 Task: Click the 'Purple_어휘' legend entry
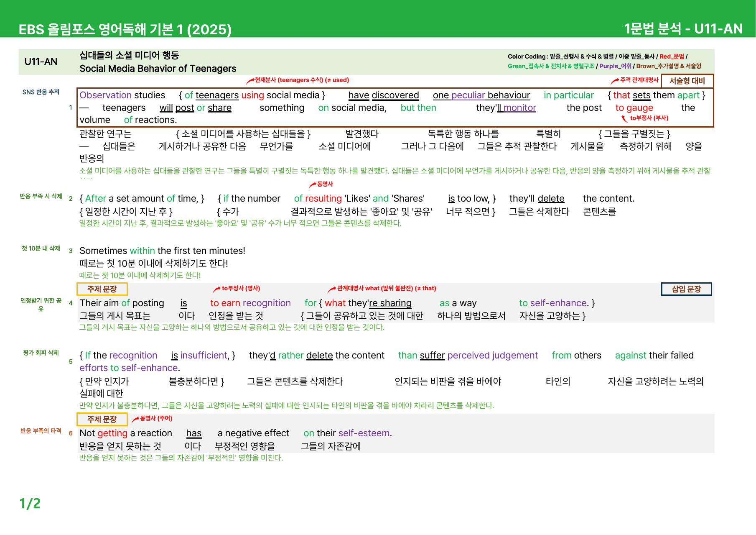615,66
